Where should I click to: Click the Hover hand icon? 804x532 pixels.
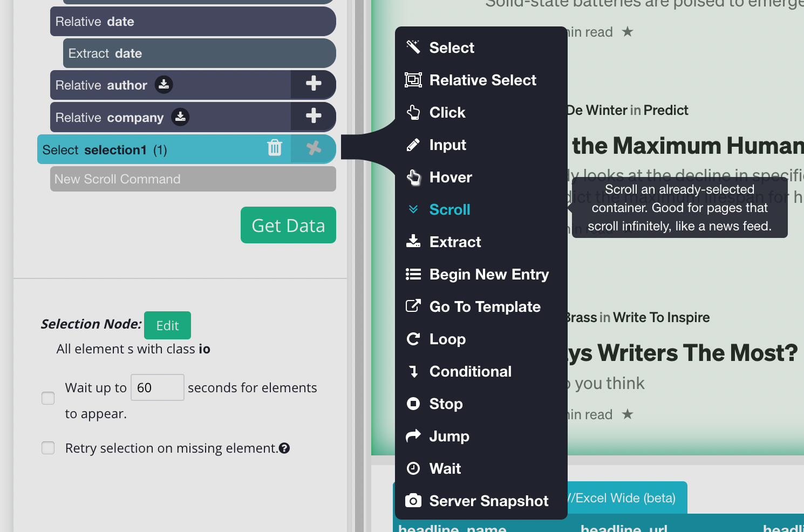coord(413,177)
